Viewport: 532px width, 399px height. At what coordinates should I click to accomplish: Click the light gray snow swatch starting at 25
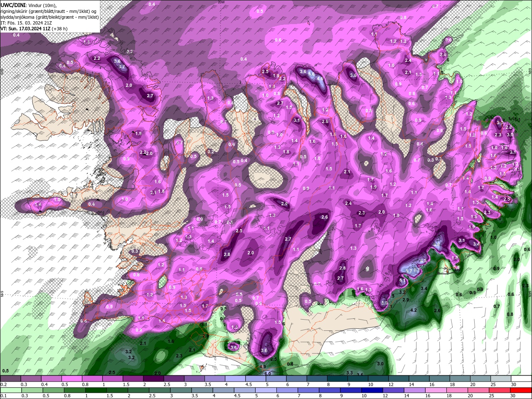click(x=501, y=379)
